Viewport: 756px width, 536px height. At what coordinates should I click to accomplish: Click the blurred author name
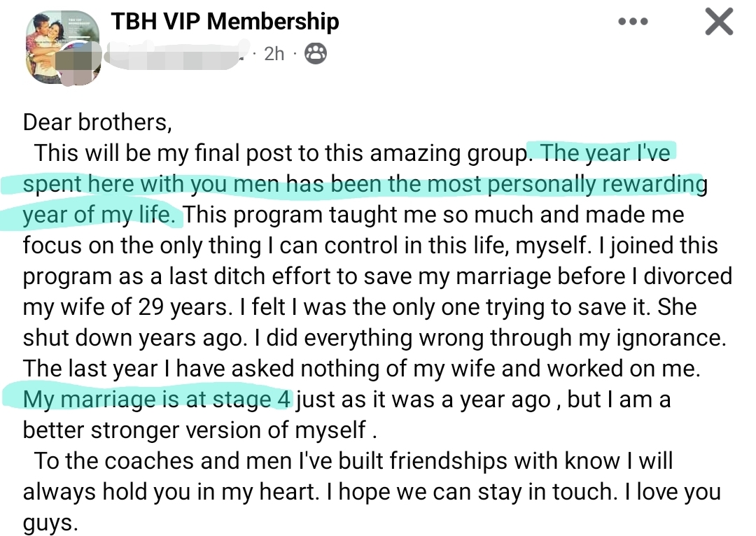pos(178,55)
